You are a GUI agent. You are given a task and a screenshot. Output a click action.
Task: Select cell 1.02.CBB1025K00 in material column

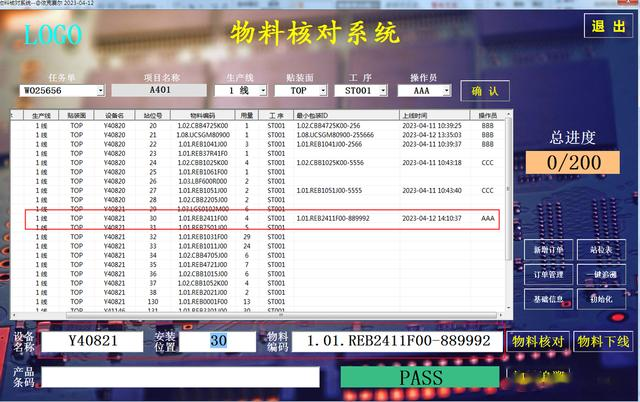pyautogui.click(x=203, y=162)
